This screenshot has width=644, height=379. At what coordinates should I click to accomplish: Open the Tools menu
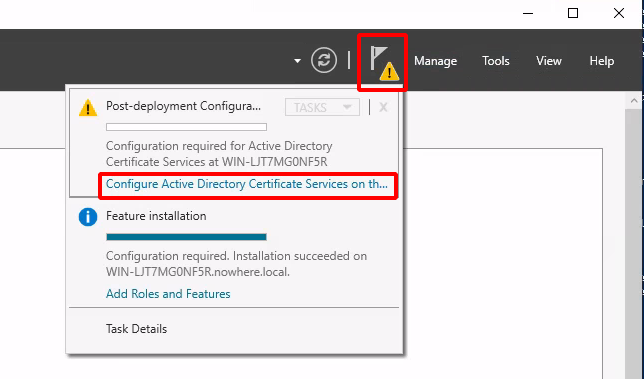click(x=496, y=61)
